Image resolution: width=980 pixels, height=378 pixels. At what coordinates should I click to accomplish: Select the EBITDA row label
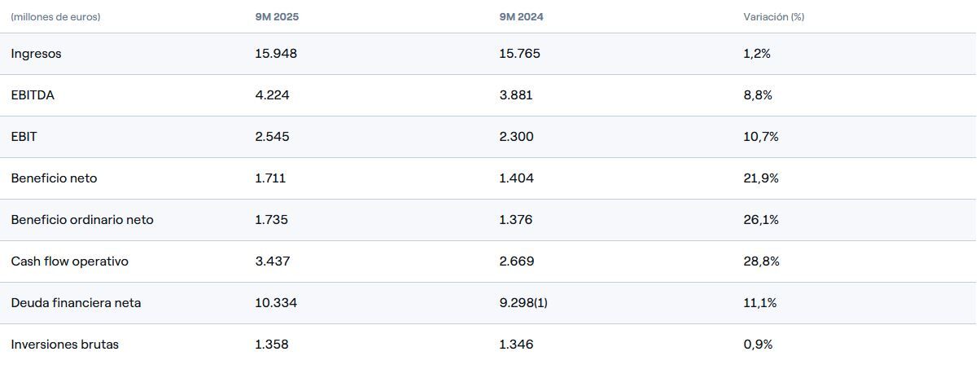click(33, 95)
